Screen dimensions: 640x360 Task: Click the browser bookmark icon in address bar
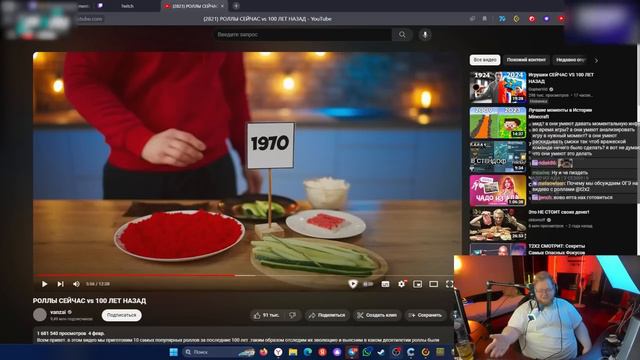pyautogui.click(x=484, y=19)
